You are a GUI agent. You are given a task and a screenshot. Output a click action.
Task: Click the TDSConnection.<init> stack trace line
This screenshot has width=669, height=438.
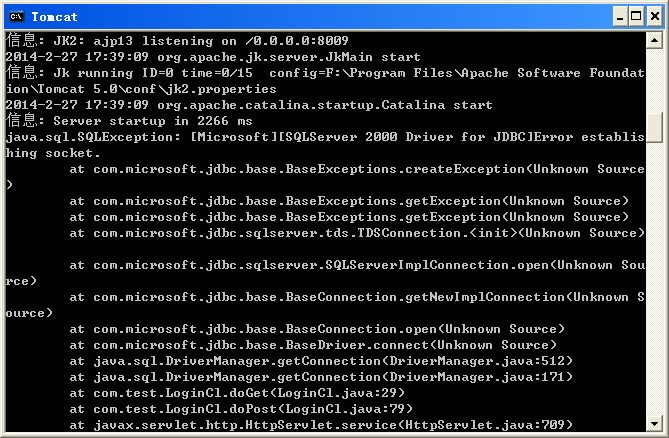click(x=357, y=233)
